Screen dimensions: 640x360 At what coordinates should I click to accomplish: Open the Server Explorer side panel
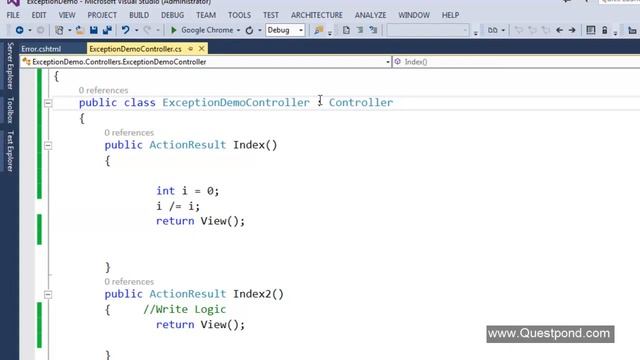(10, 66)
